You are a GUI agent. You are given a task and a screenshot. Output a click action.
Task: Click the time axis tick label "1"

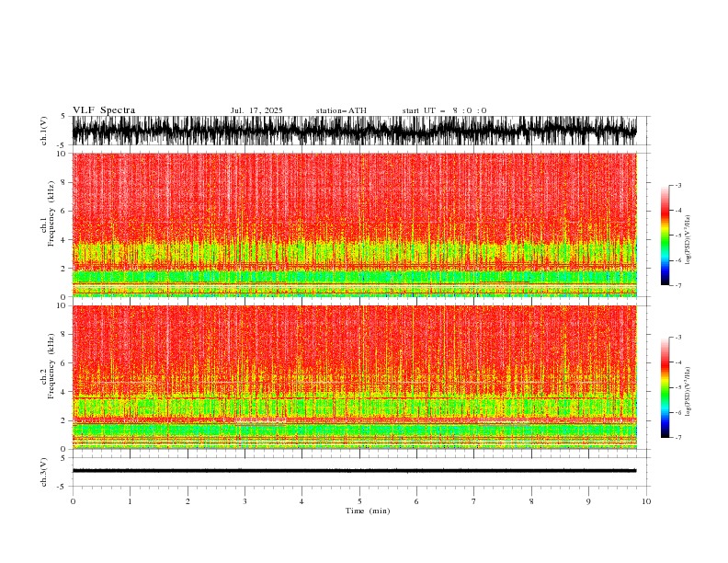click(130, 501)
